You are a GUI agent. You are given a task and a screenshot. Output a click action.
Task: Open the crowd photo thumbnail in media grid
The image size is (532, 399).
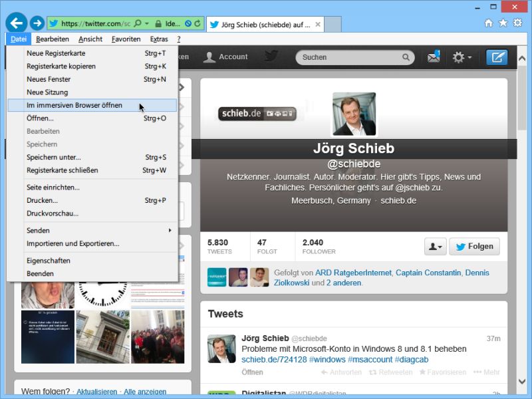coord(158,337)
